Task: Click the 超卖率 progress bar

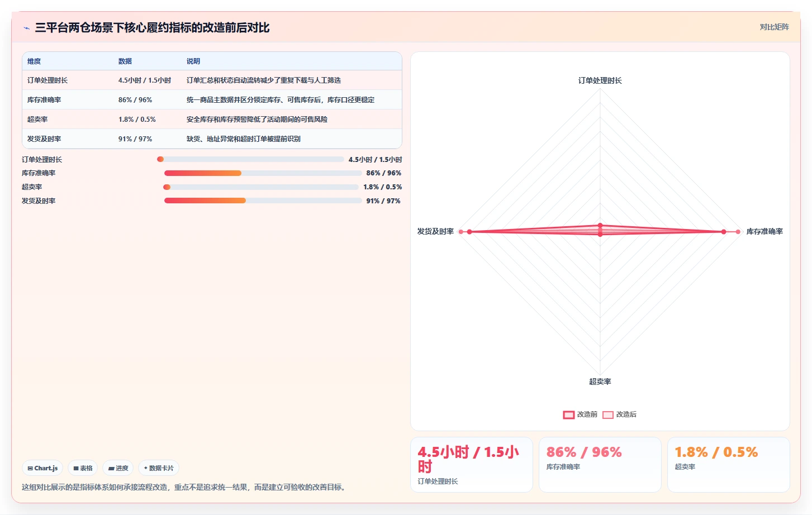Action: [261, 187]
